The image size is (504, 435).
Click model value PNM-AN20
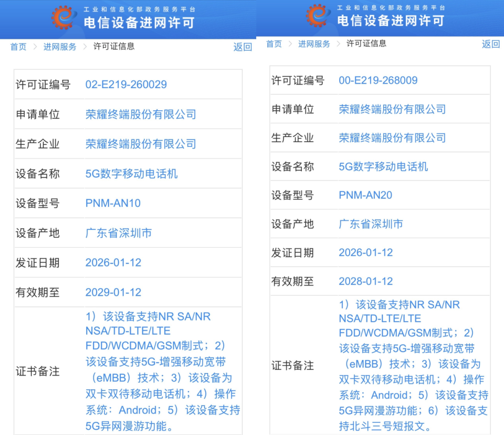[x=365, y=195]
